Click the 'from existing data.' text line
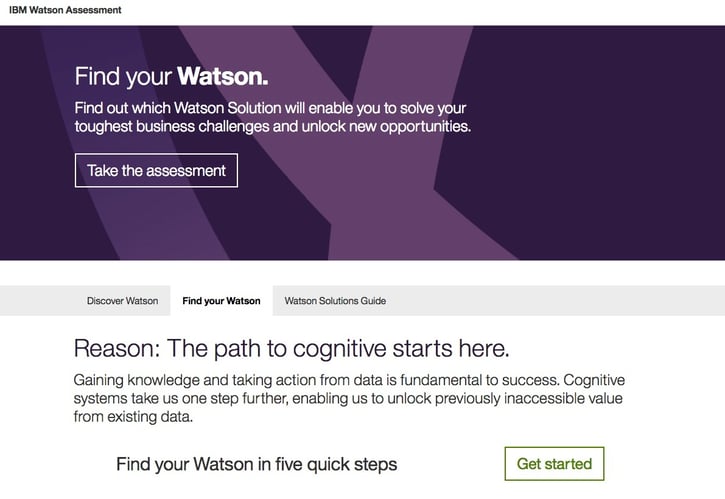This screenshot has width=725, height=499. click(132, 417)
